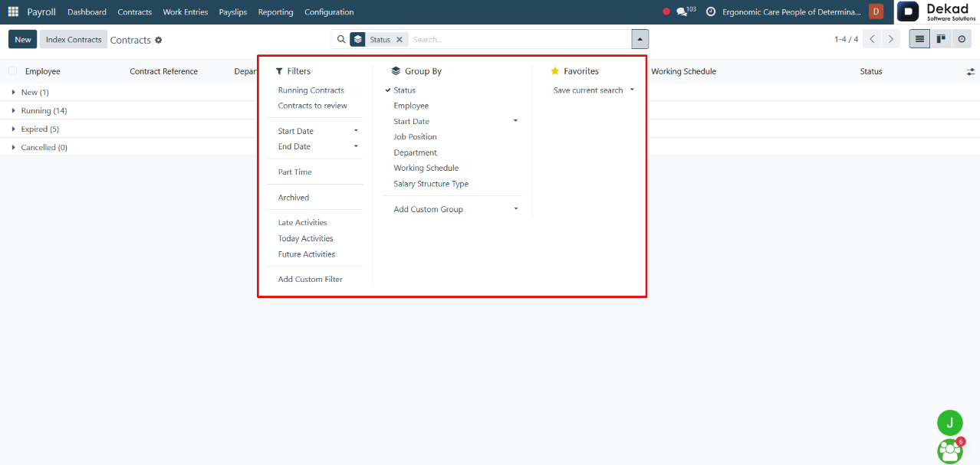Open the messages chat bubble icon
This screenshot has width=980, height=465.
pyautogui.click(x=681, y=11)
